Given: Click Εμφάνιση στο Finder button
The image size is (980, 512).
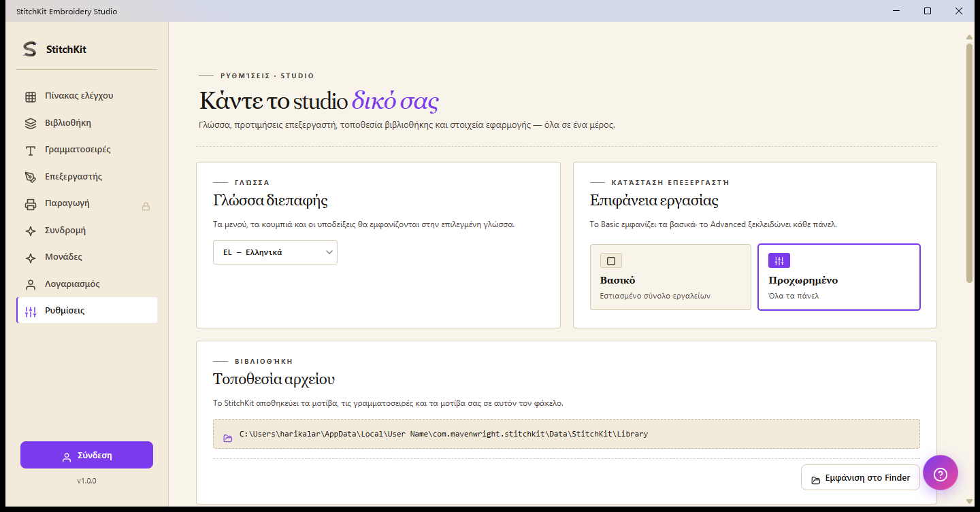Looking at the screenshot, I should [860, 478].
